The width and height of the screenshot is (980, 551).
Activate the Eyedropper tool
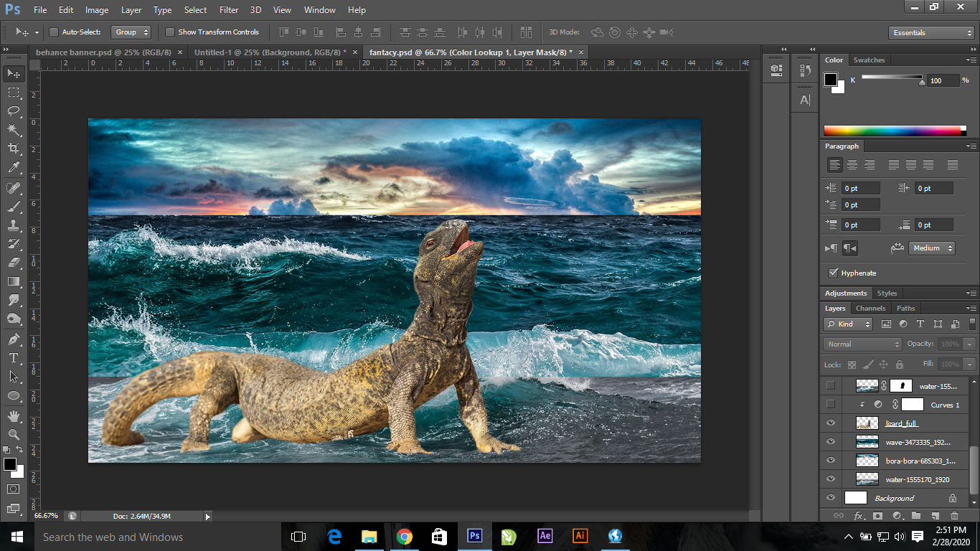pyautogui.click(x=14, y=168)
